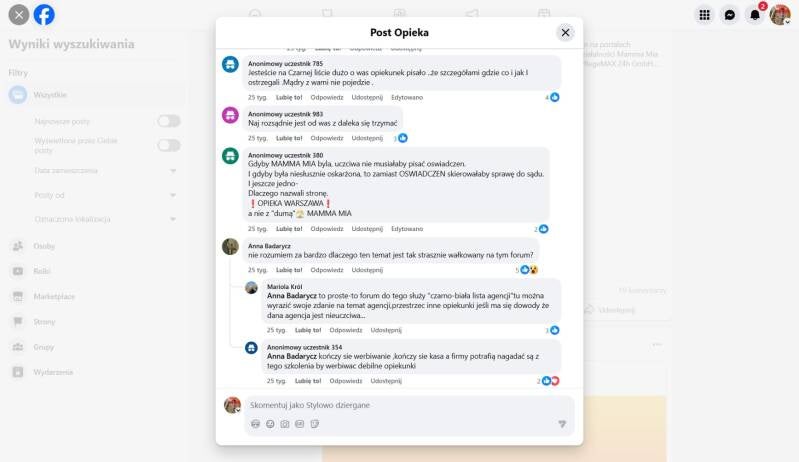Add a sticker to the comment
This screenshot has width=799, height=462.
314,424
